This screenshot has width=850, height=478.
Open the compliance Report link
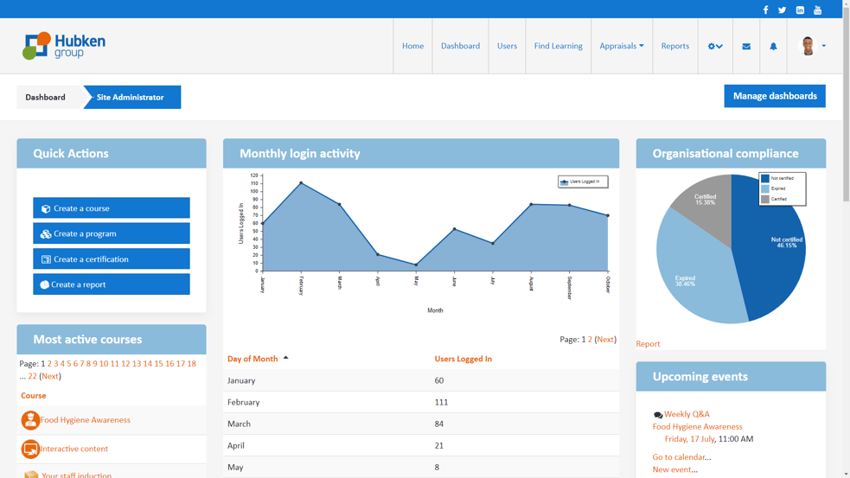pyautogui.click(x=648, y=344)
